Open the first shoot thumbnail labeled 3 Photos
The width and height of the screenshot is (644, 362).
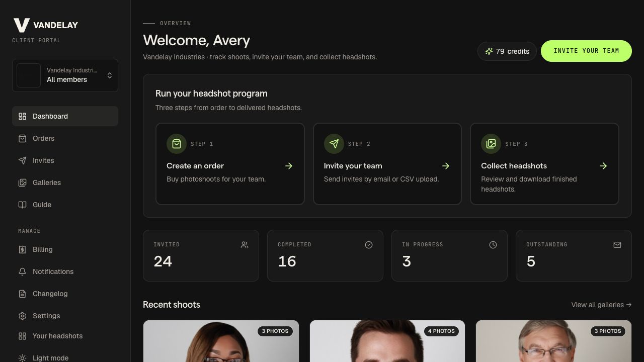pos(221,341)
